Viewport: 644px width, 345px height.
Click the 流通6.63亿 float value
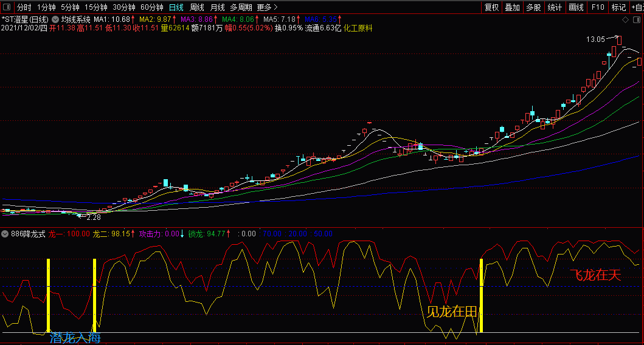(323, 28)
